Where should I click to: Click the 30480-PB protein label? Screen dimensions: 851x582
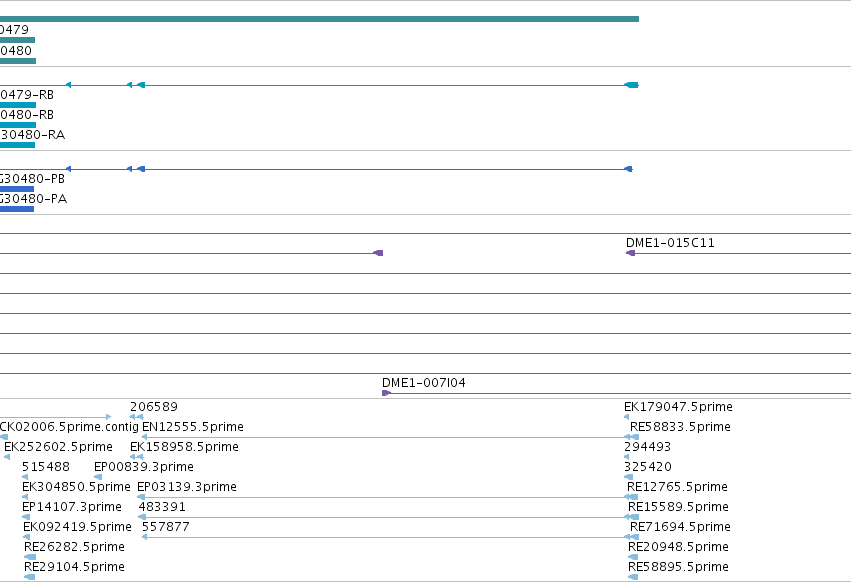tap(33, 179)
